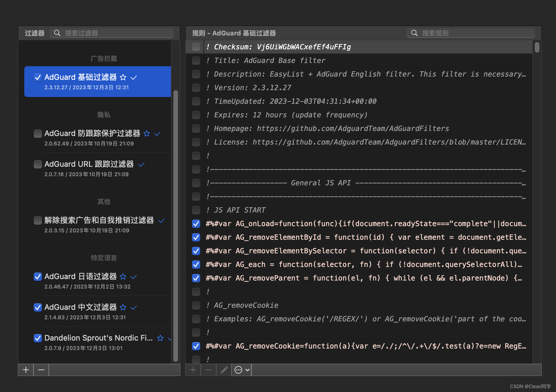This screenshot has width=556, height=392.
Task: Select the '! Examples: AG_removeCookie' comment line
Action: [x=359, y=319]
